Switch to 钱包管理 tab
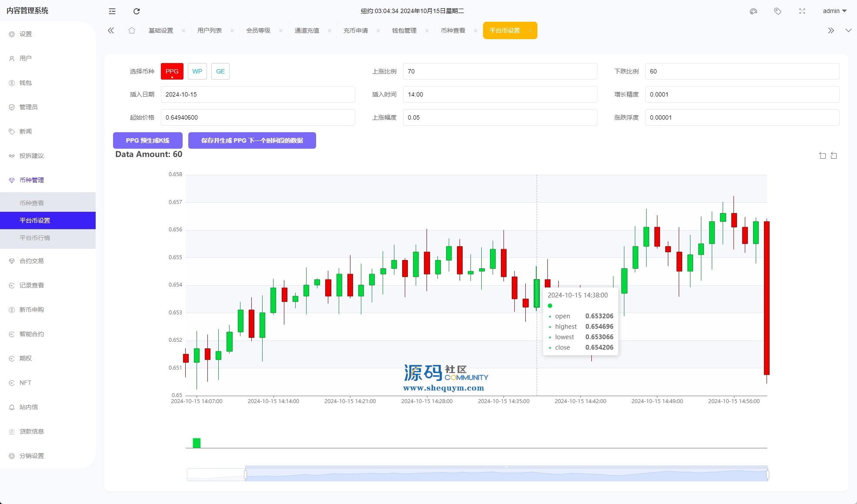857x504 pixels. (404, 30)
